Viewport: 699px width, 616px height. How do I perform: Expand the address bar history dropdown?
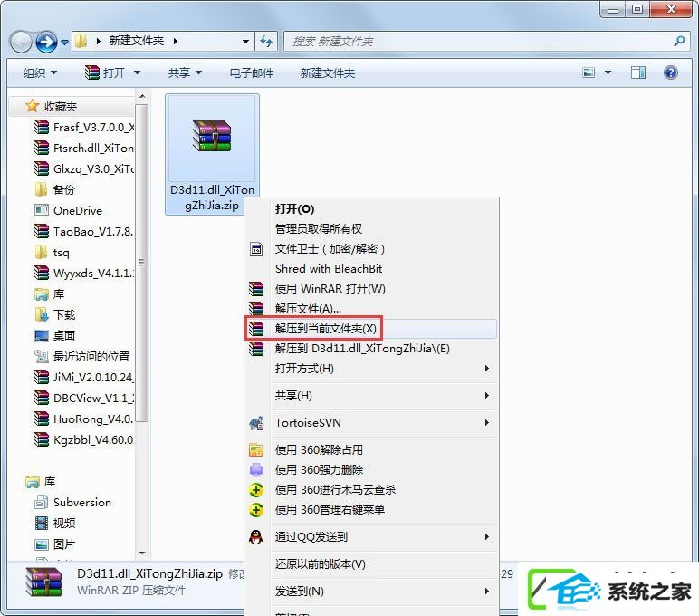coord(245,42)
